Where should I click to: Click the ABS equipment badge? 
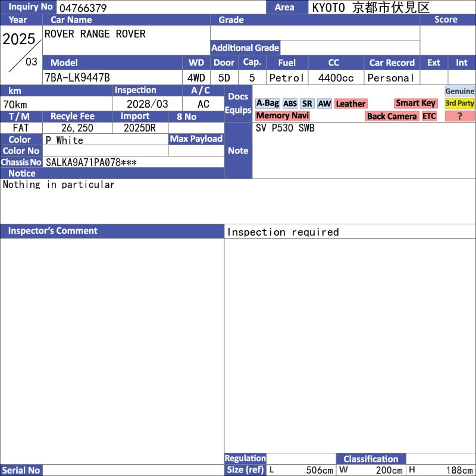(x=290, y=104)
